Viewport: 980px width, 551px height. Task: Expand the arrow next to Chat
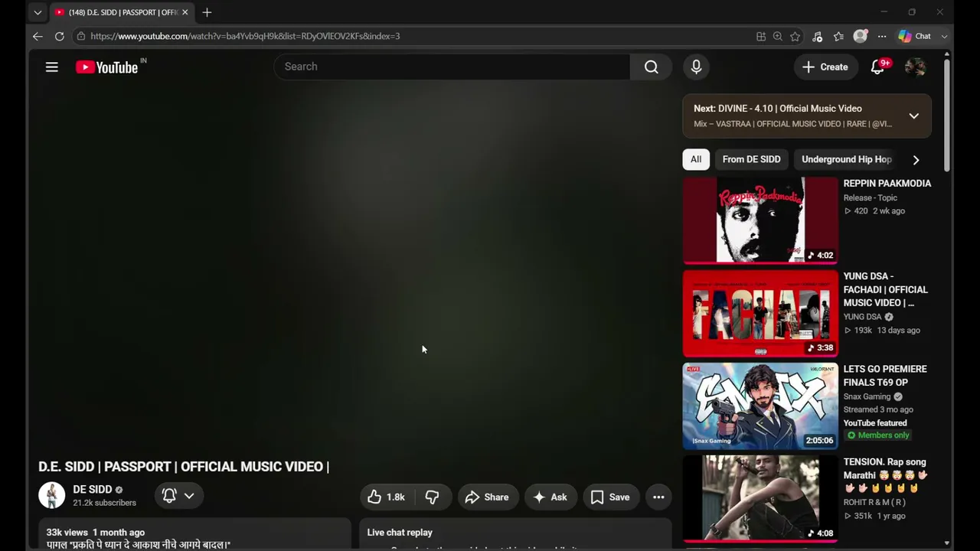point(944,36)
